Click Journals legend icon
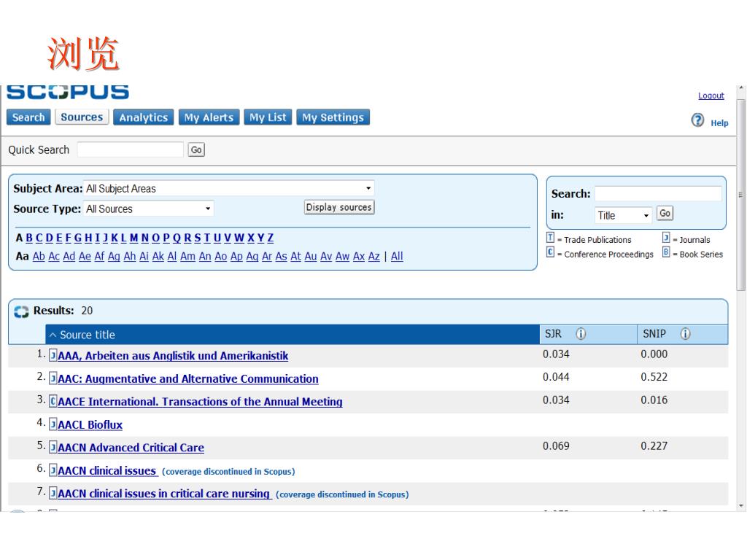The image size is (747, 560). 666,238
